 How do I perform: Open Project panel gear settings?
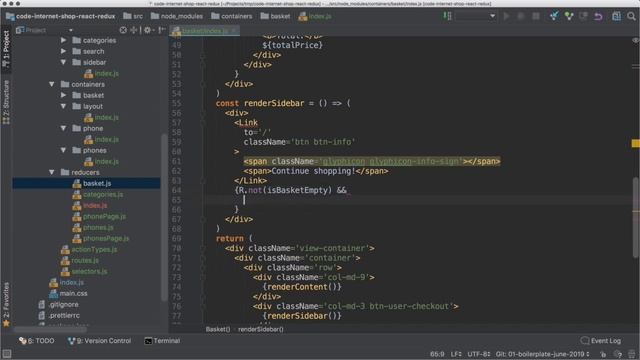[x=147, y=30]
